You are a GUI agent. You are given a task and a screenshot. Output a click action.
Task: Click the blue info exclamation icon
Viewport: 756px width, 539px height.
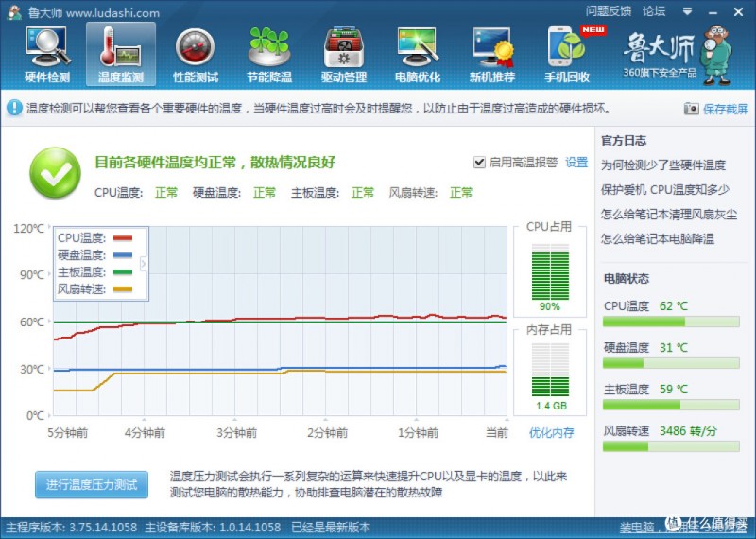pos(14,108)
